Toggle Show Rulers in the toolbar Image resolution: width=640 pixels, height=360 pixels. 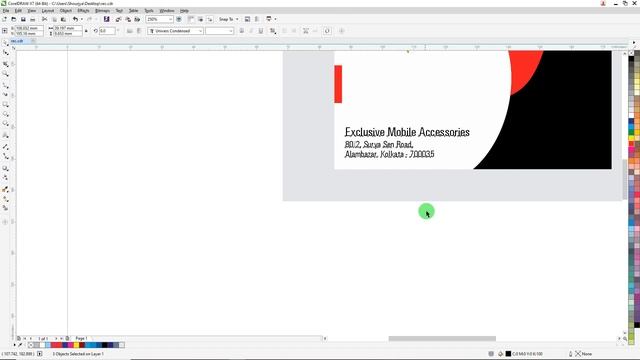click(191, 19)
